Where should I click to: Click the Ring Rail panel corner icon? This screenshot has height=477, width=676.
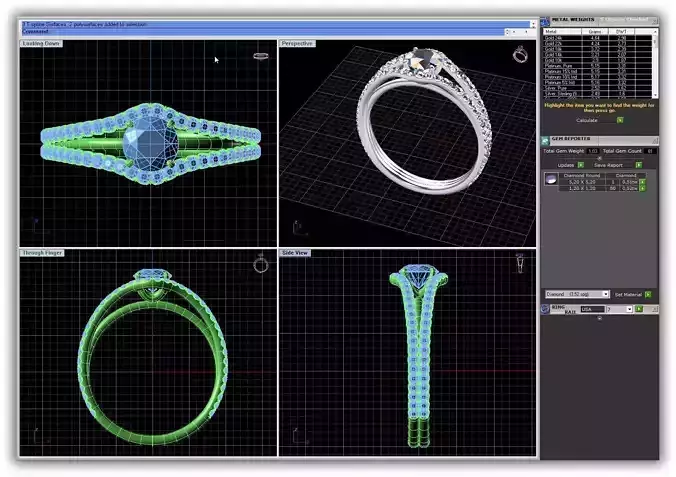point(655,309)
